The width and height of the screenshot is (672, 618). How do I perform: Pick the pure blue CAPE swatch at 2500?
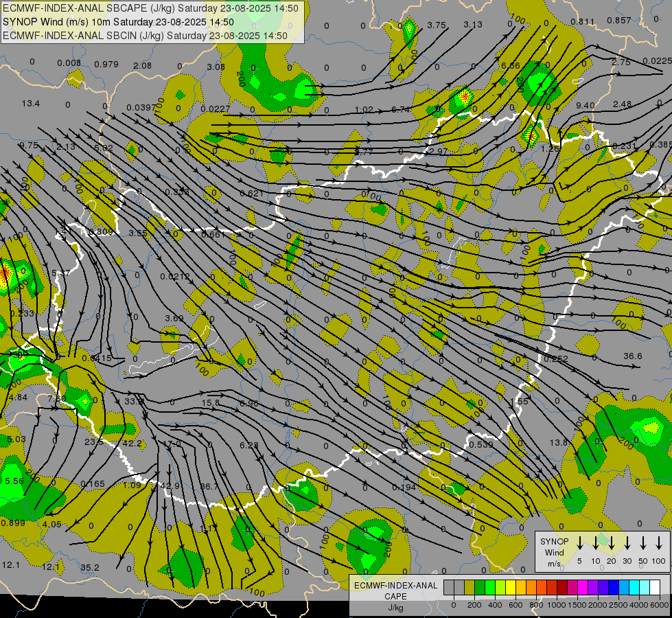(x=614, y=588)
